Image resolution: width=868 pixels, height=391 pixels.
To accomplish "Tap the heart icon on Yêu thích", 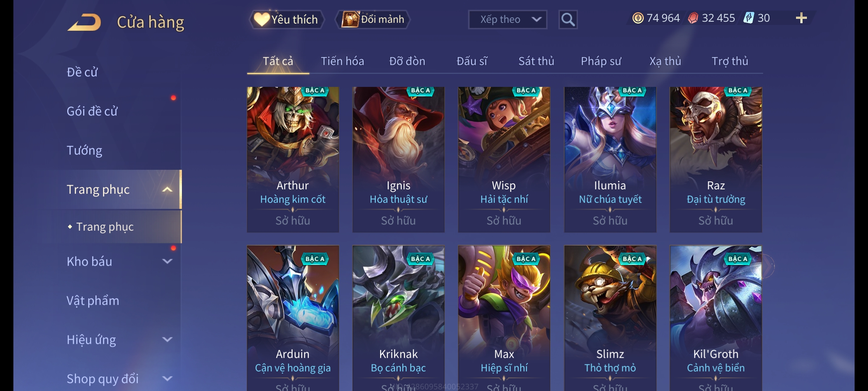I will [x=261, y=19].
